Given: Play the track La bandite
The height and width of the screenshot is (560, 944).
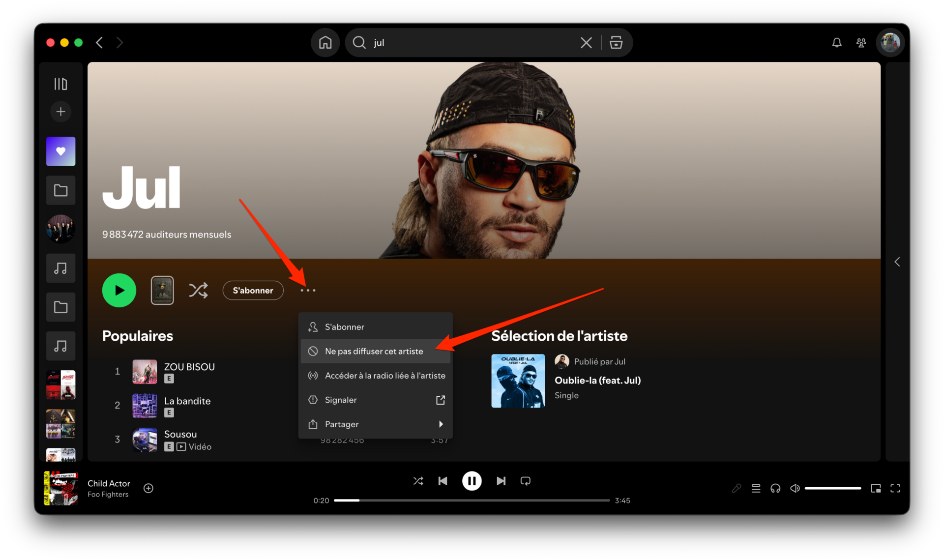Looking at the screenshot, I should pyautogui.click(x=187, y=401).
